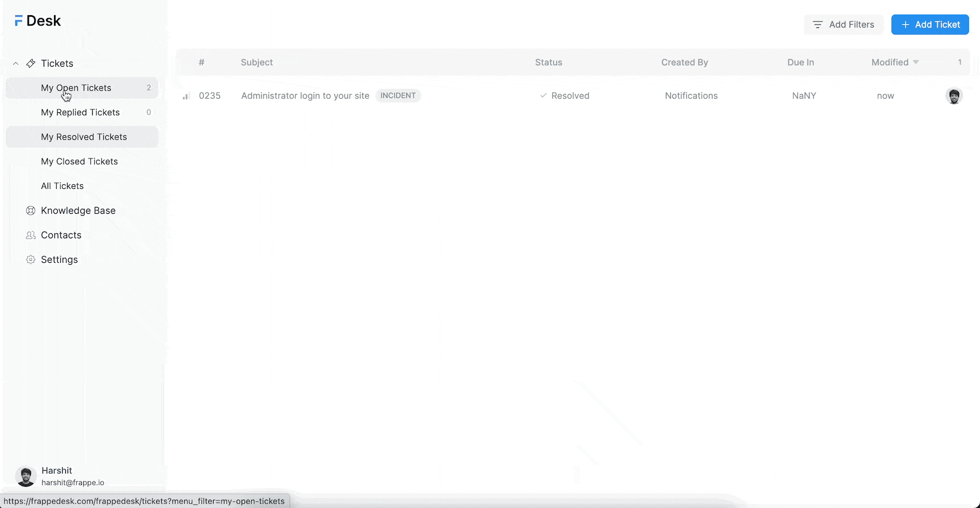This screenshot has width=980, height=508.
Task: Click the Add Filters button
Action: [843, 25]
